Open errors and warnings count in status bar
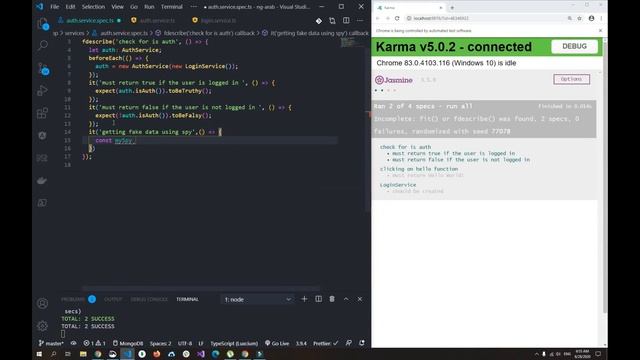This screenshot has width=640, height=360. [x=94, y=343]
